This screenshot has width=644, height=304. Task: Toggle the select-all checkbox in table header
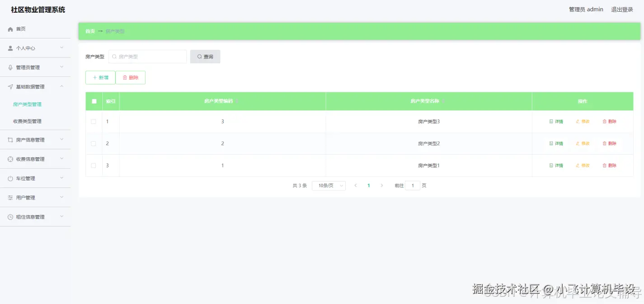pos(94,101)
